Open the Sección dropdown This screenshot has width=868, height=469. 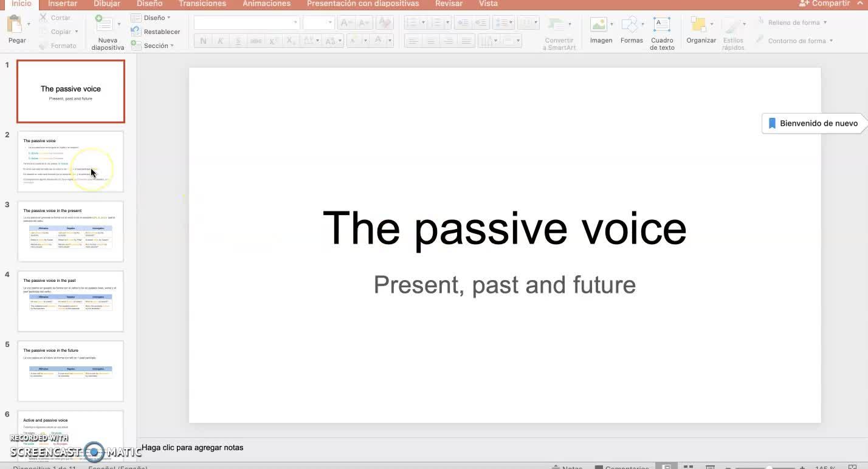pos(153,46)
